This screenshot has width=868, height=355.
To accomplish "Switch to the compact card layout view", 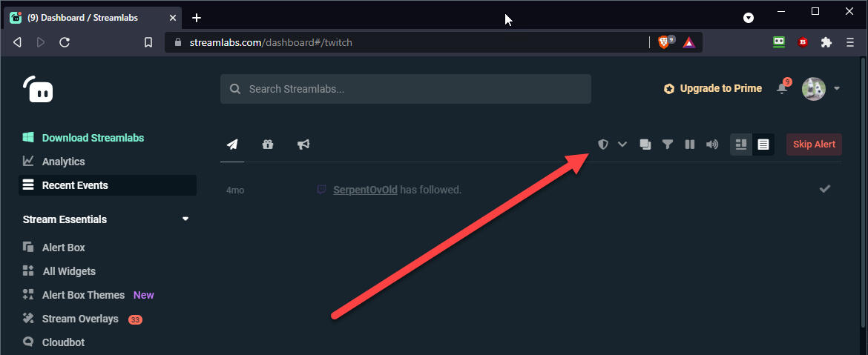I will [740, 145].
